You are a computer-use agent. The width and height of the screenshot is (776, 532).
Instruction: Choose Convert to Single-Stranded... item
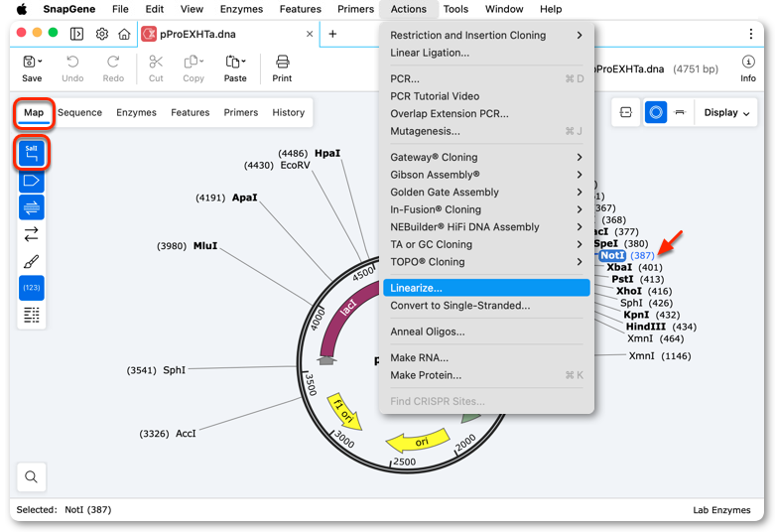tap(486, 306)
